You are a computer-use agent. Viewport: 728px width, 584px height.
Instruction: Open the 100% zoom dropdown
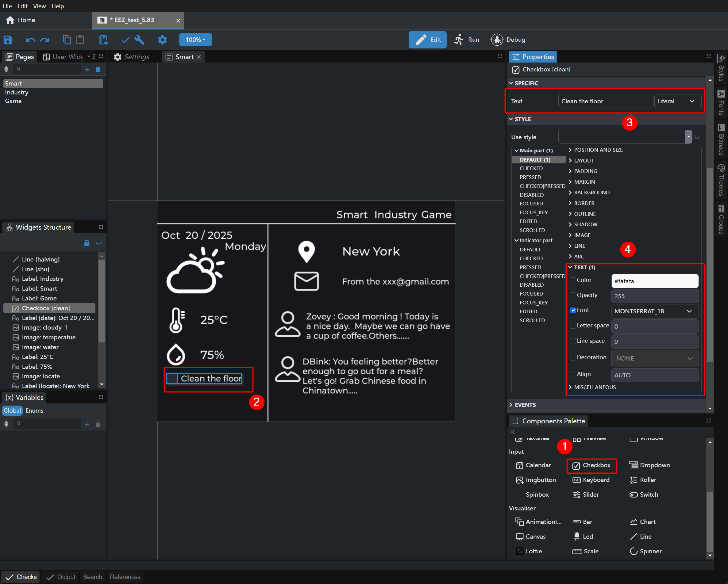[195, 40]
